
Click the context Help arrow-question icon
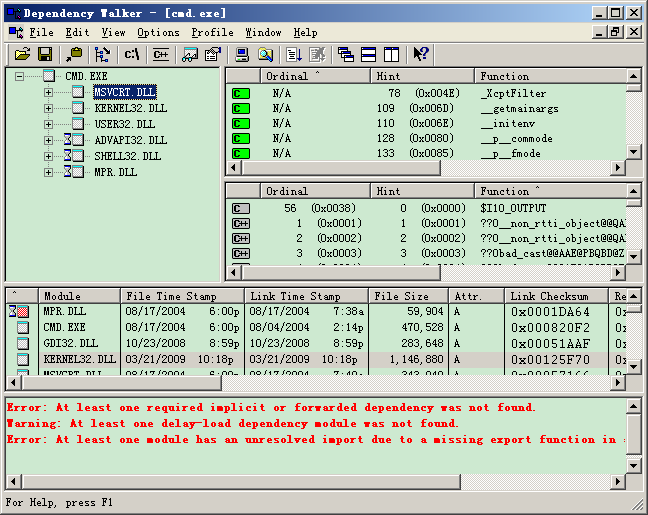421,54
